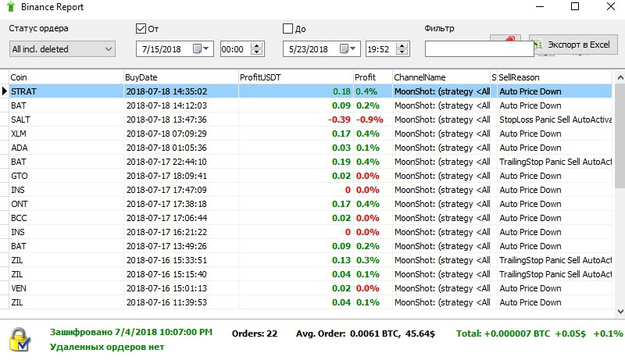Select the ONT coin cell

[66, 204]
